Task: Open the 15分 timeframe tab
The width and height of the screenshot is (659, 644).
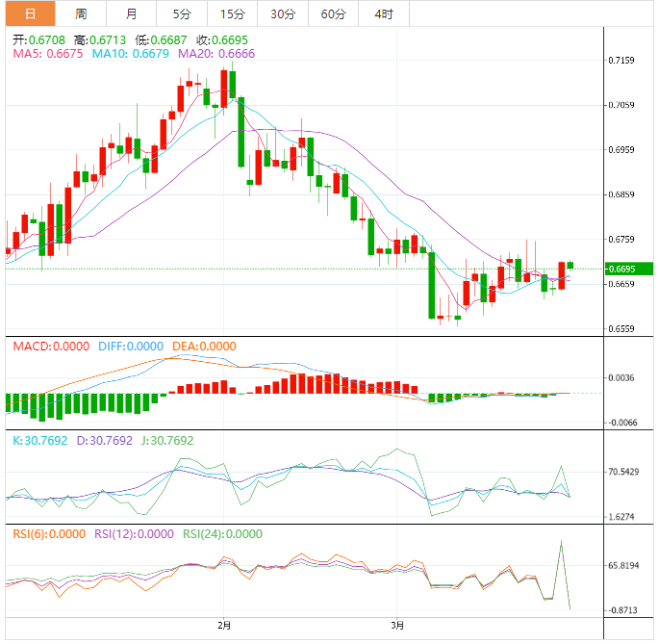Action: pyautogui.click(x=232, y=13)
